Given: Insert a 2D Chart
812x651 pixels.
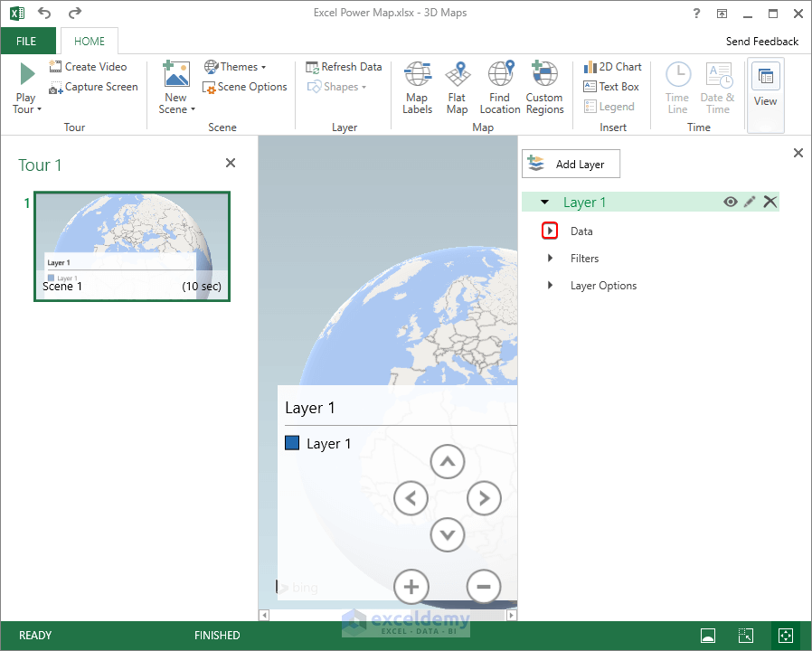Looking at the screenshot, I should (x=613, y=67).
